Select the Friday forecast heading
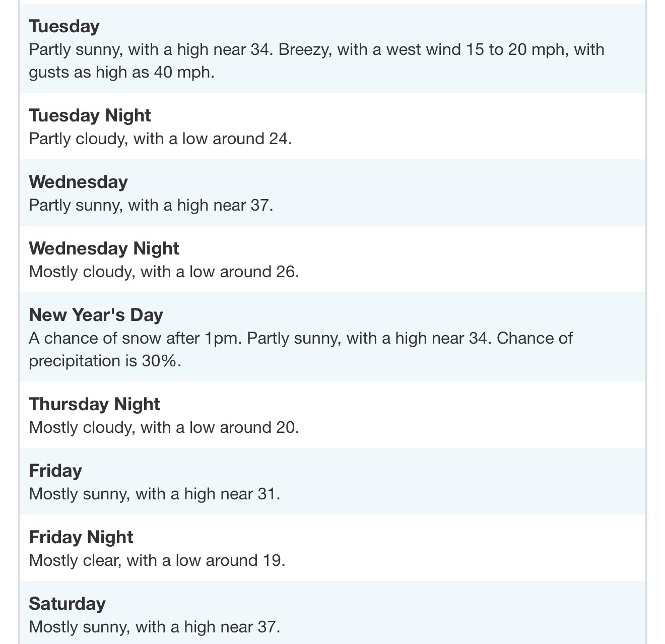 point(55,471)
